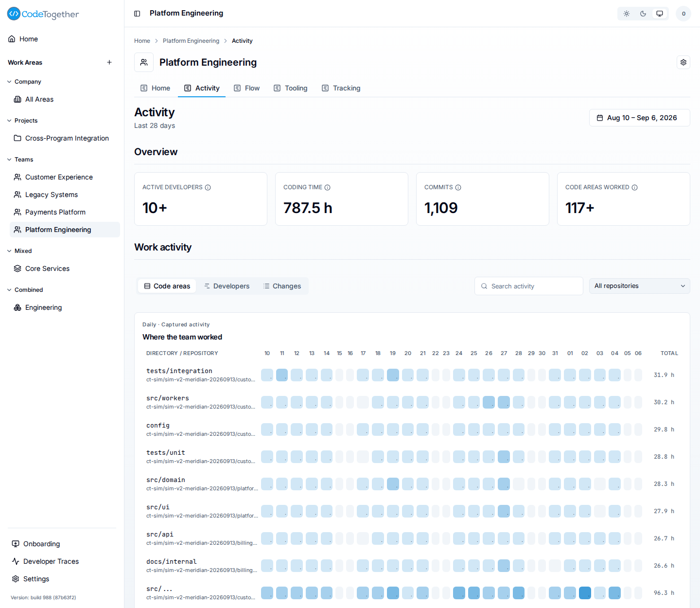Switch to dark theme moon icon
The width and height of the screenshot is (700, 608).
[x=643, y=14]
